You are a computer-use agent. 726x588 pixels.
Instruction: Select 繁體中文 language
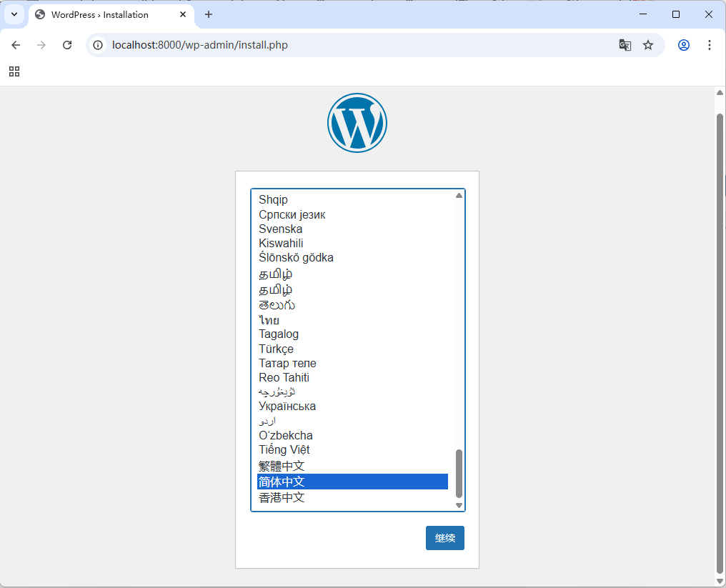click(352, 466)
